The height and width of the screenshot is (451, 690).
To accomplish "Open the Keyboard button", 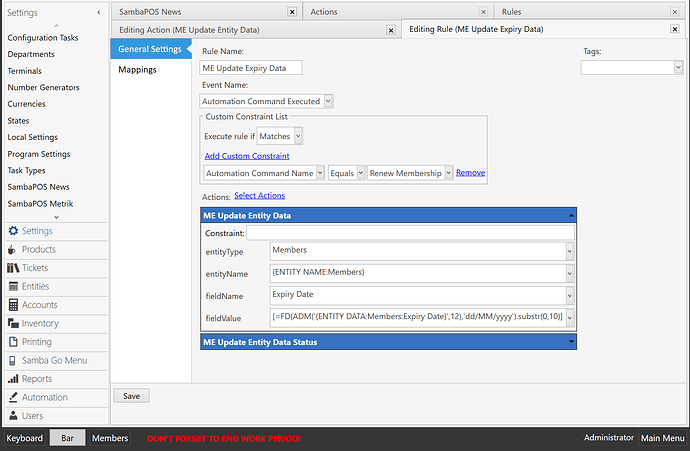I will 25,438.
